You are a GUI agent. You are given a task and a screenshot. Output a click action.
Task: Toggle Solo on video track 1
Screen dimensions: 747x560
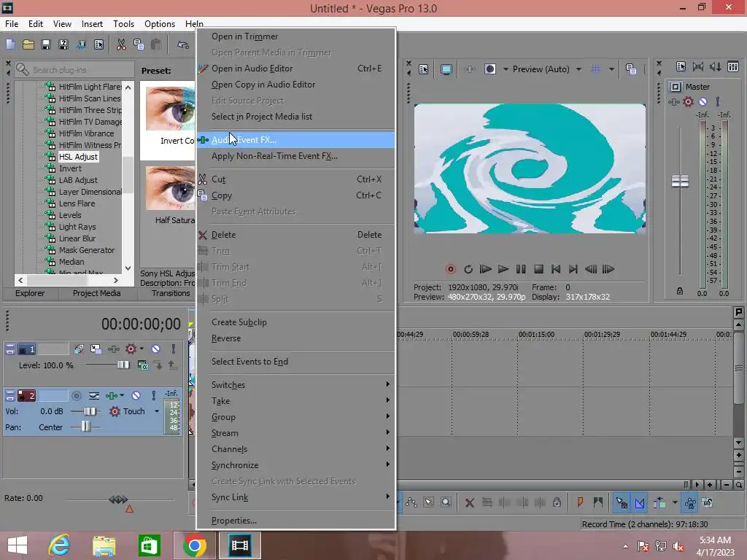pos(174,349)
